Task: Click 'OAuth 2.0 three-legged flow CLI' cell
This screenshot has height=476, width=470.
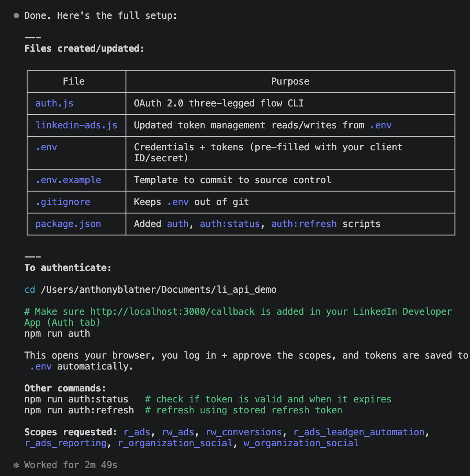Action: pos(219,103)
